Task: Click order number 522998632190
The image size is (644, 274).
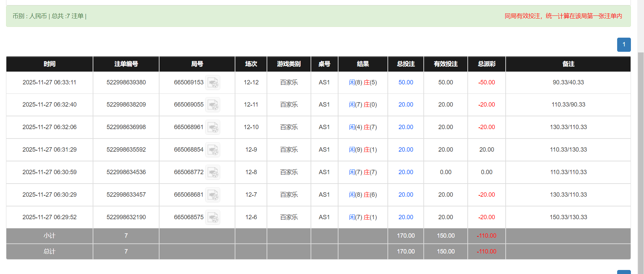Action: tap(126, 217)
